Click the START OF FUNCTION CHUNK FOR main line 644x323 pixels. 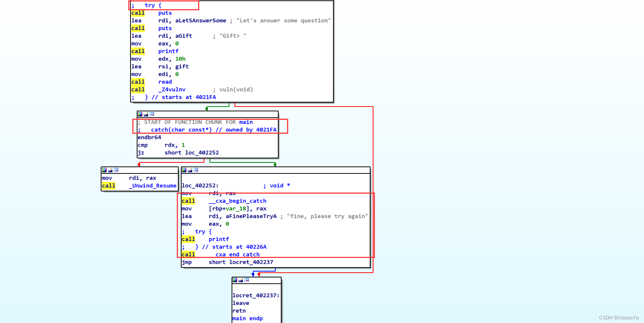195,122
